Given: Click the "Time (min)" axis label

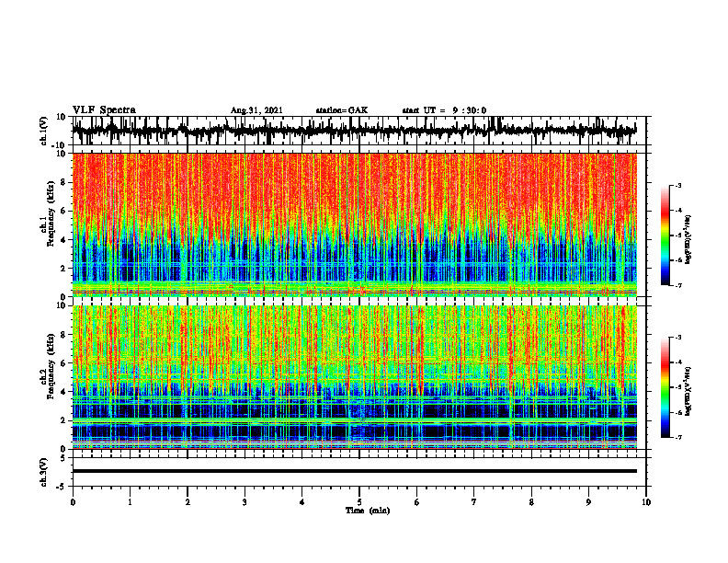Looking at the screenshot, I should tap(368, 511).
